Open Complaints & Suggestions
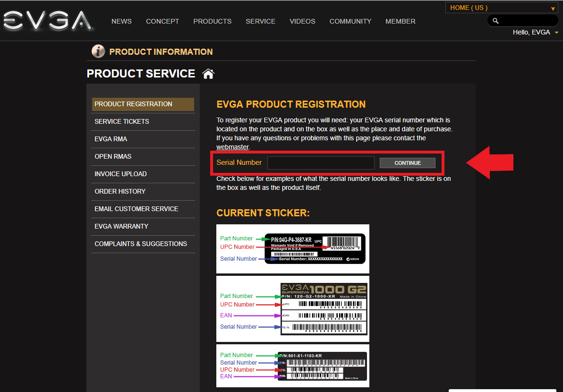This screenshot has width=563, height=392. pyautogui.click(x=143, y=244)
